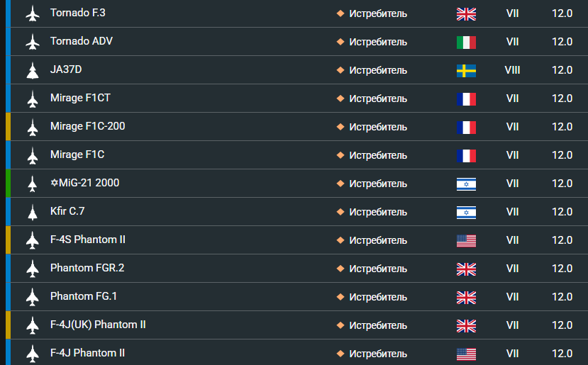Click the Israeli flag beside MiG-21 2000
Image resolution: width=588 pixels, height=365 pixels.
coord(466,184)
